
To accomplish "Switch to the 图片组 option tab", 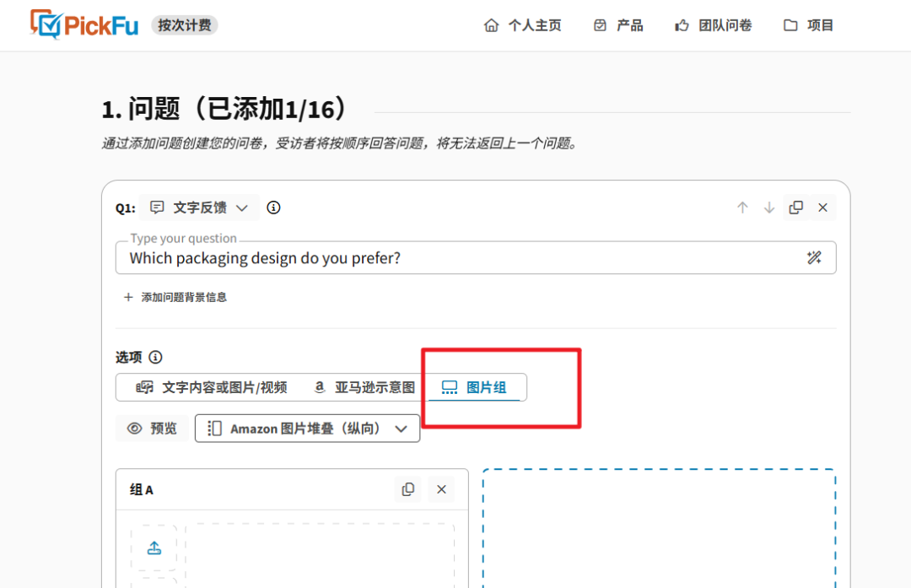I will coord(475,386).
